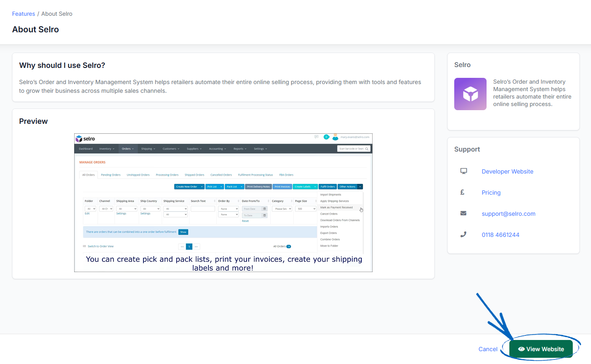
Task: Click the Selro description text in sidebar card
Action: coord(532,93)
